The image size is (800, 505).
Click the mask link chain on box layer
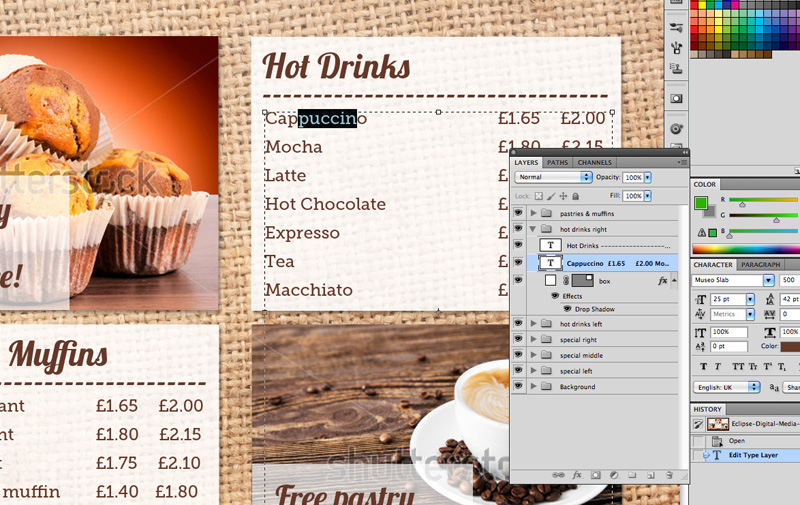click(x=566, y=281)
